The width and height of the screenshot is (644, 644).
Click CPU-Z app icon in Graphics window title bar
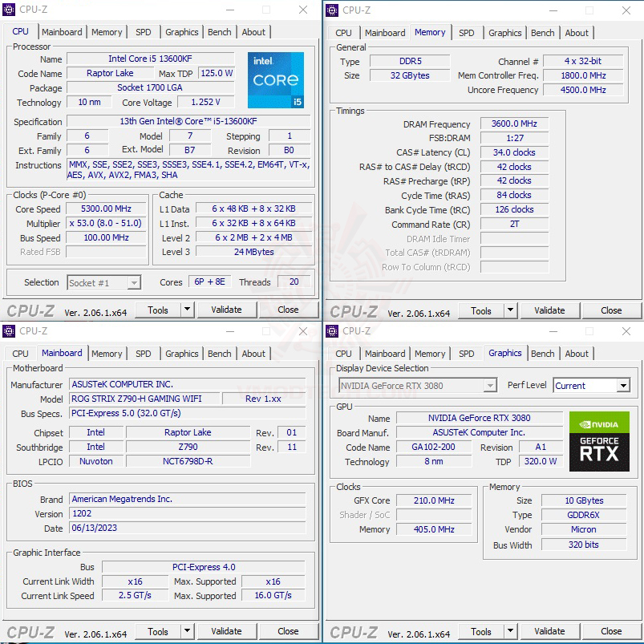(332, 331)
